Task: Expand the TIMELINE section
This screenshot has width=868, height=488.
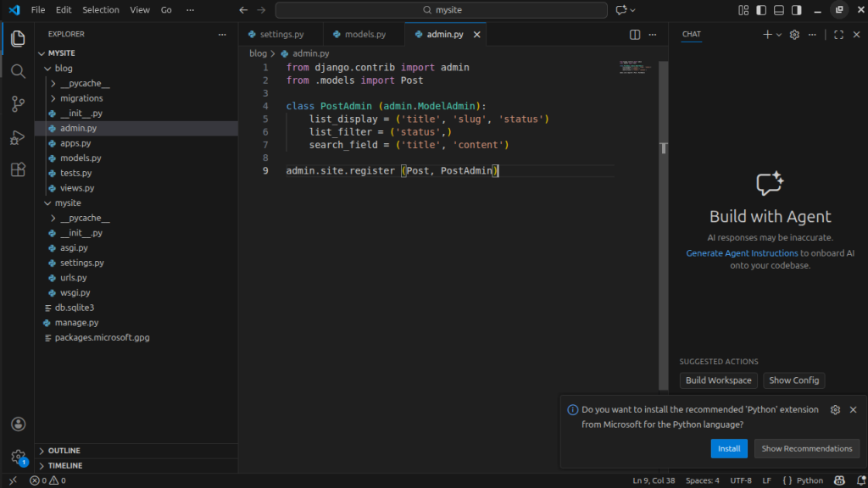Action: pos(65,466)
